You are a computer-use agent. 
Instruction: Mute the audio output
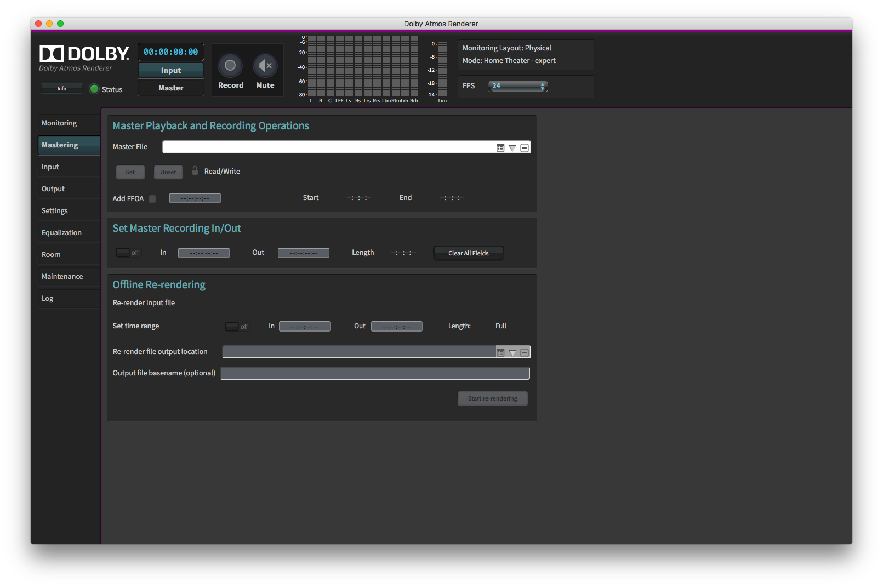tap(265, 66)
